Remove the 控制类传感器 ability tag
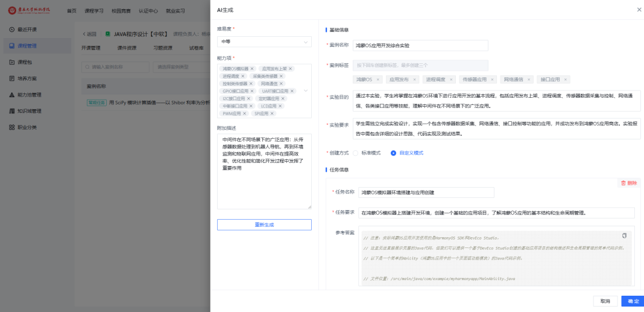This screenshot has height=312, width=644. tap(251, 83)
